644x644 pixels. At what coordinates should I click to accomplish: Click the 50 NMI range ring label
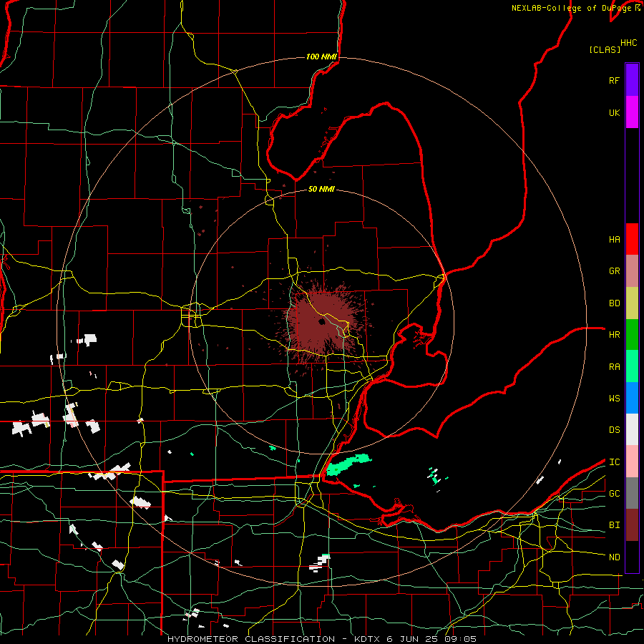pos(321,189)
